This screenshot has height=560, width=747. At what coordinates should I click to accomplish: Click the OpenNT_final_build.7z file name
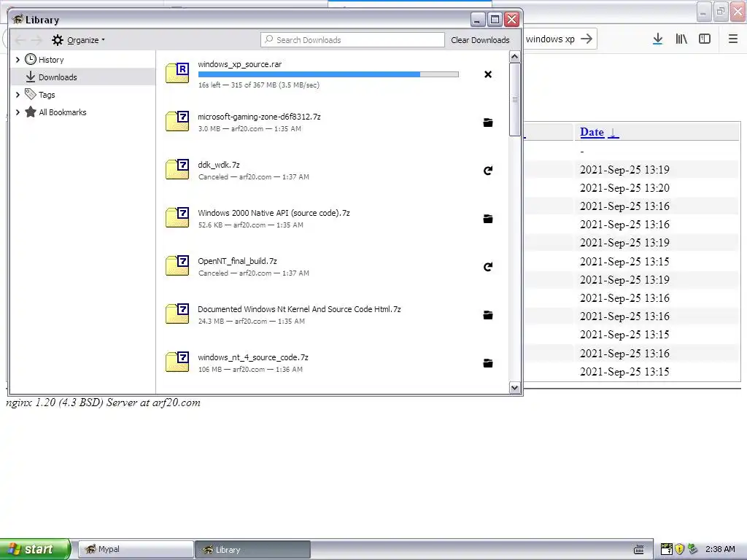[237, 261]
